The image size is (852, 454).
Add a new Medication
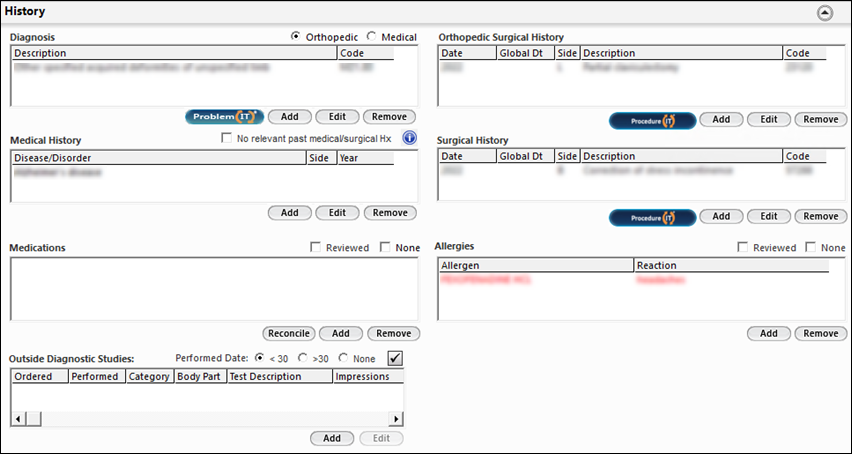coord(341,333)
